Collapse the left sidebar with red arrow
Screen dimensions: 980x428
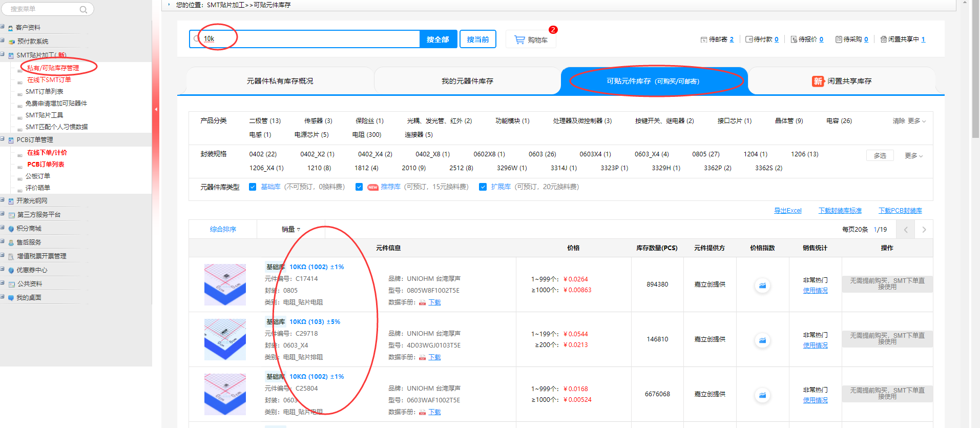tap(156, 109)
